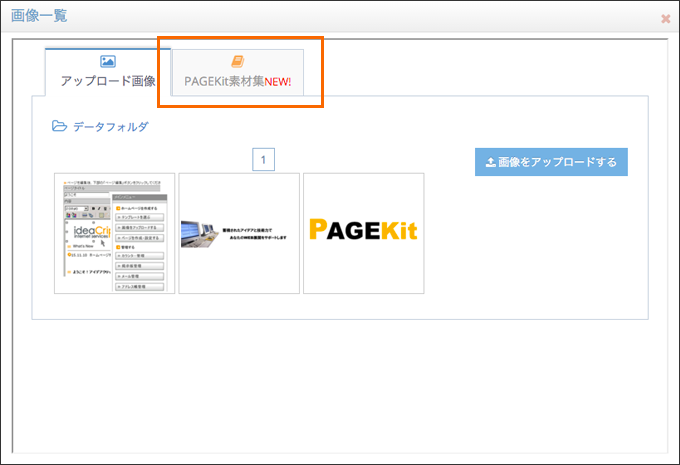The width and height of the screenshot is (680, 465).
Task: Open the PAGEKit素材集 tab
Action: (x=238, y=72)
